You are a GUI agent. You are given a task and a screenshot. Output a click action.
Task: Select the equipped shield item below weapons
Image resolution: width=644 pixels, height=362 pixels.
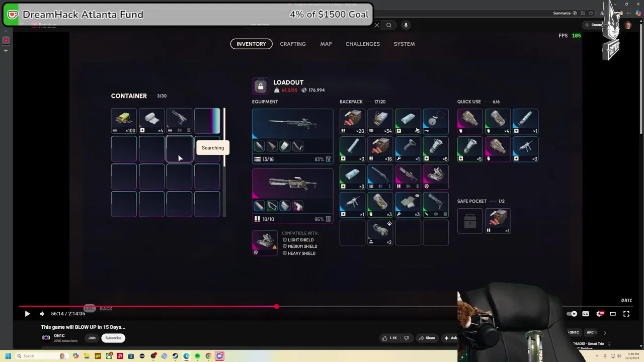265,243
